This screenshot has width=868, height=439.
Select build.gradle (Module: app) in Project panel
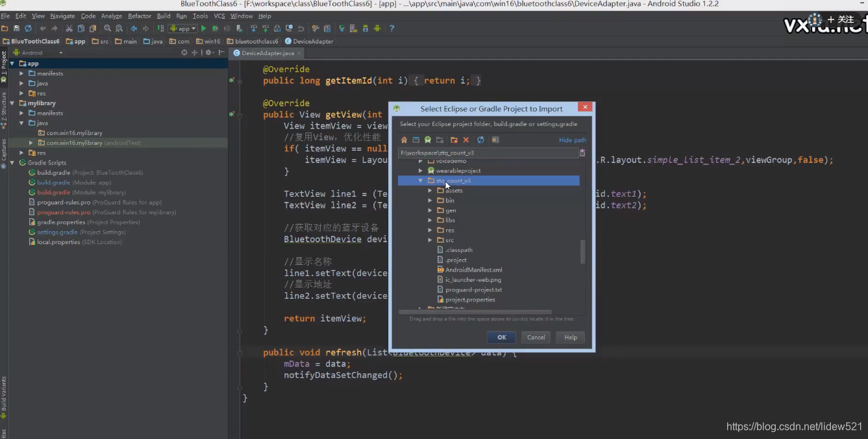pyautogui.click(x=69, y=183)
